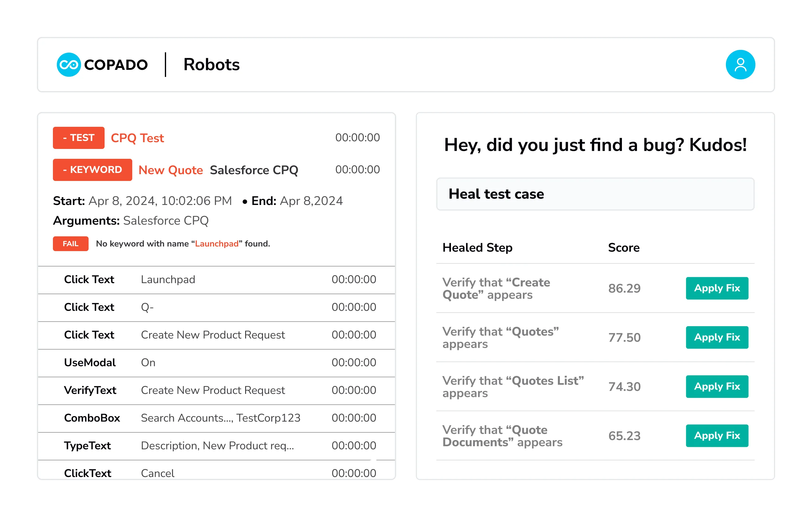Click the Launchpad link in the fail message
This screenshot has height=517, width=812.
pyautogui.click(x=216, y=243)
